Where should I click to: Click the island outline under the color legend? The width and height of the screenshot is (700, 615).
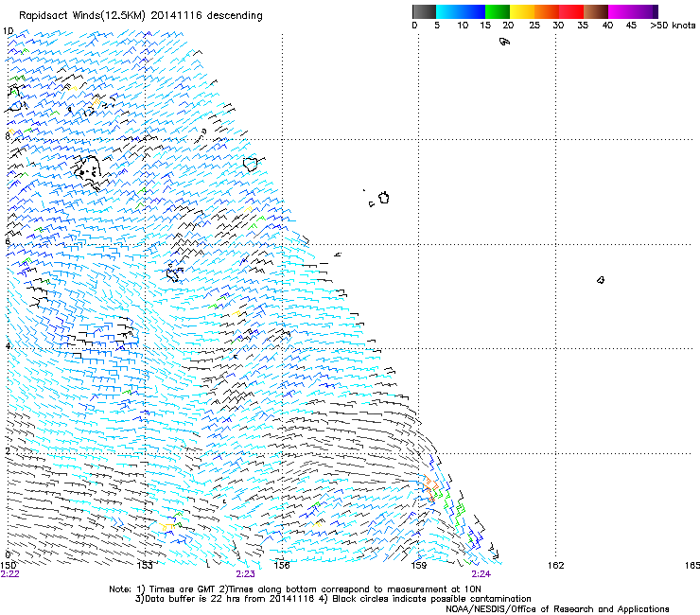point(504,42)
